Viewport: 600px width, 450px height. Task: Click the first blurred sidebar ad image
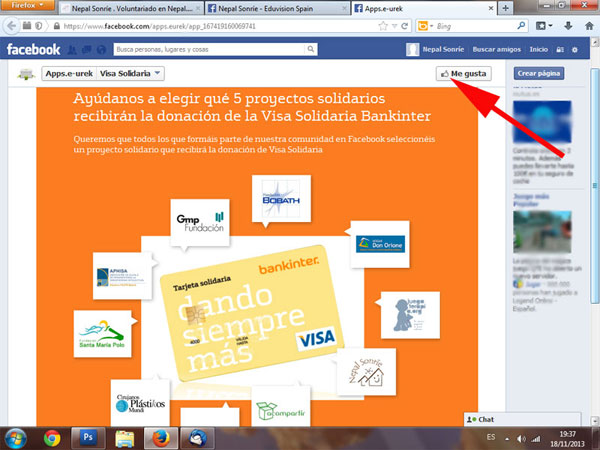point(542,122)
